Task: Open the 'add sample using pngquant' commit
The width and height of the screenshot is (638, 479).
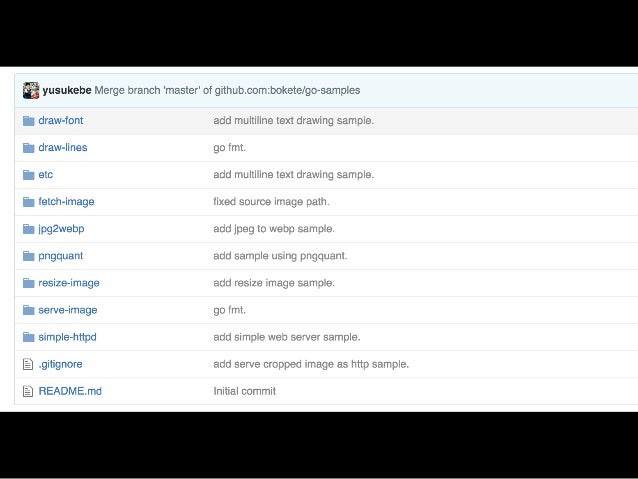Action: (280, 256)
